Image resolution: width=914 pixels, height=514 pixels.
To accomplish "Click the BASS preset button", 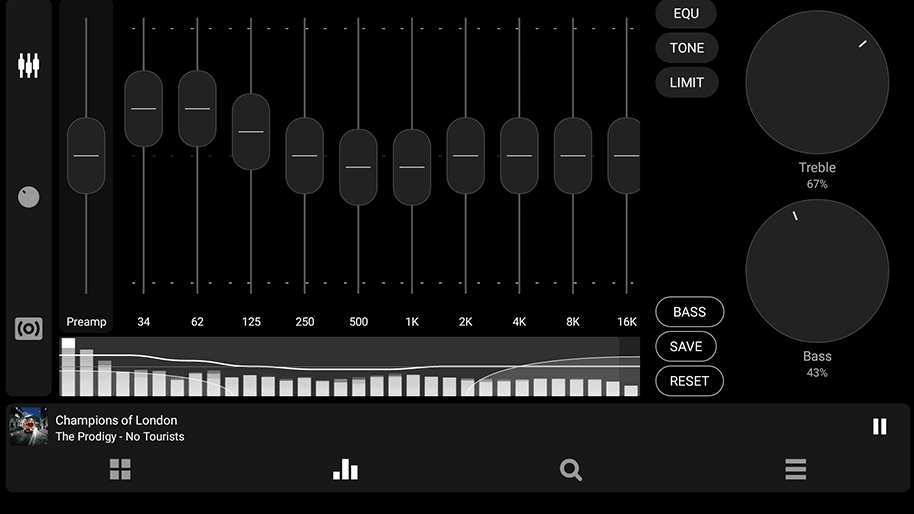I will [x=690, y=312].
